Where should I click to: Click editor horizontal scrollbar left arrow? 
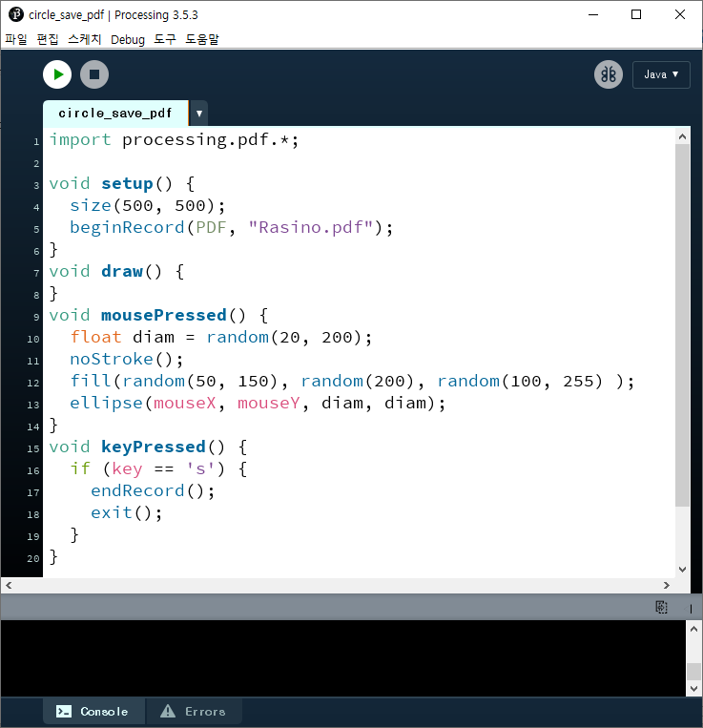pyautogui.click(x=9, y=586)
